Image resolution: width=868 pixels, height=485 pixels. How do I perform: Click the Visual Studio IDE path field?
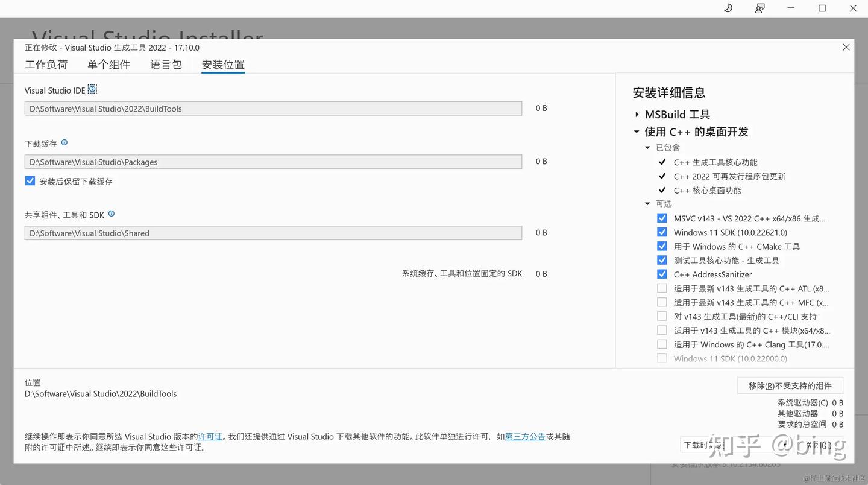[273, 109]
